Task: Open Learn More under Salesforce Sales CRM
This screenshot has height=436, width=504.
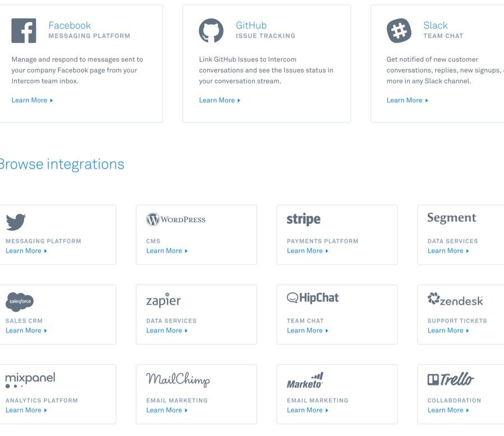Action: coord(26,331)
